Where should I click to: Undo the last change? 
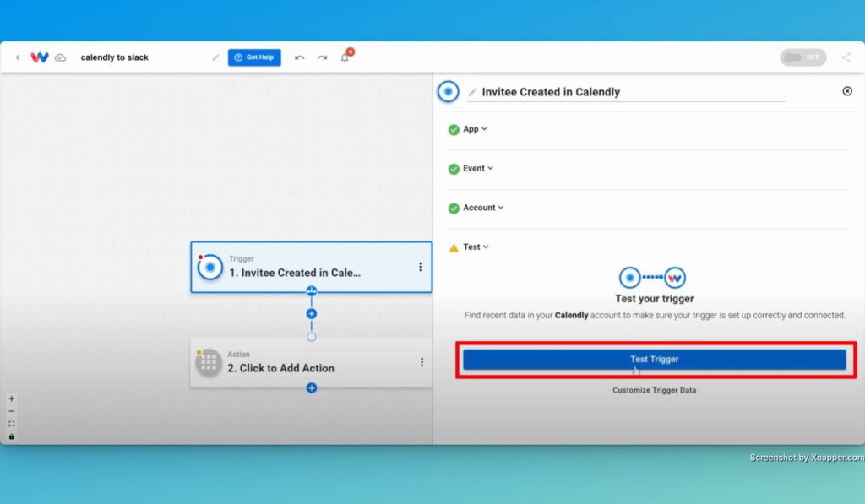tap(300, 57)
